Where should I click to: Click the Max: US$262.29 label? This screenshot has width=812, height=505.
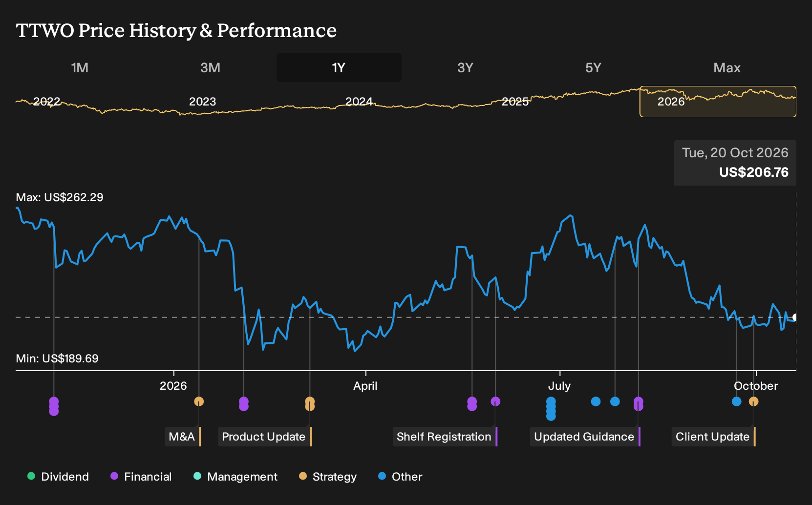[x=60, y=197]
